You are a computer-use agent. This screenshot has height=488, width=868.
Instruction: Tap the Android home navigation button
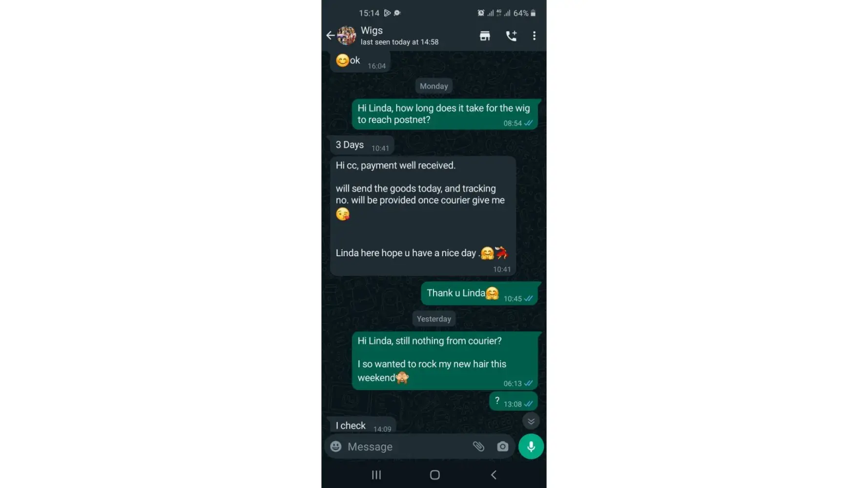[435, 475]
